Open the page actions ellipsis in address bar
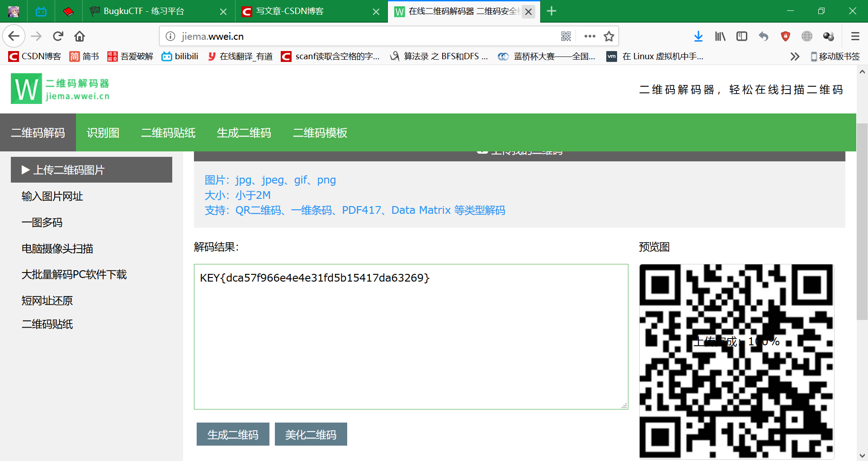This screenshot has width=868, height=461. (x=590, y=36)
